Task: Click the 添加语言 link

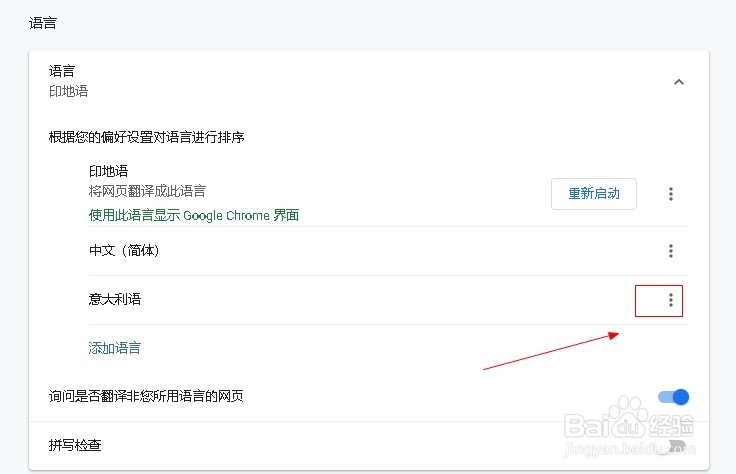Action: click(x=115, y=348)
